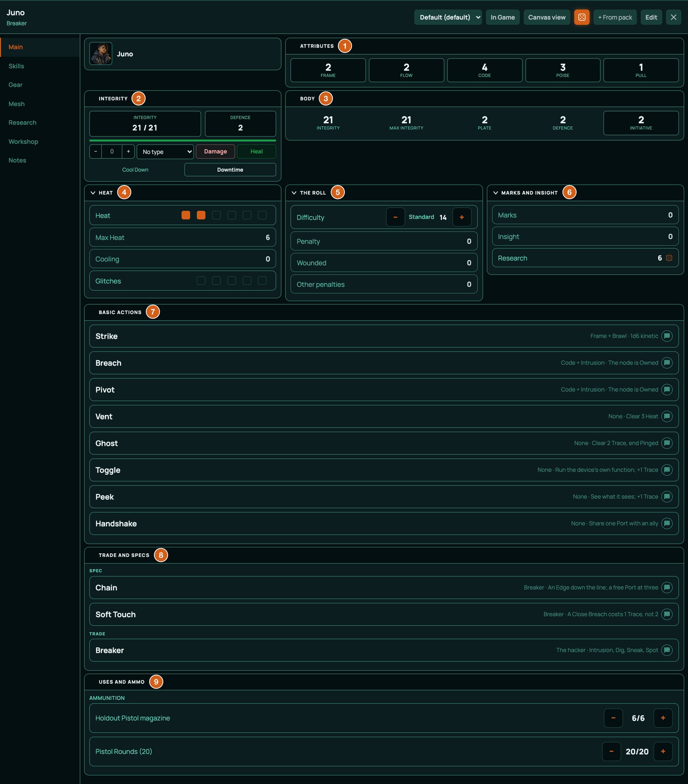Switch to Canvas view
The image size is (688, 784).
point(547,17)
